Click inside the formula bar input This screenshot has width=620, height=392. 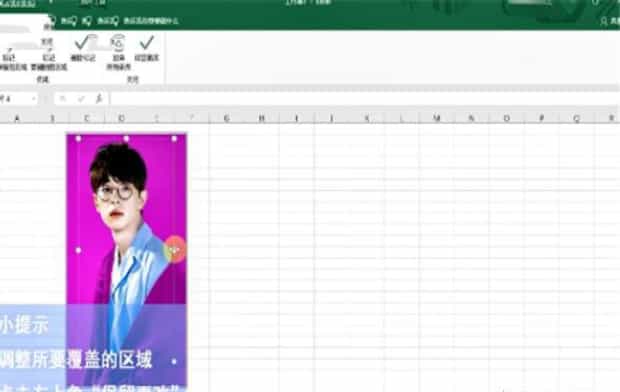point(364,98)
